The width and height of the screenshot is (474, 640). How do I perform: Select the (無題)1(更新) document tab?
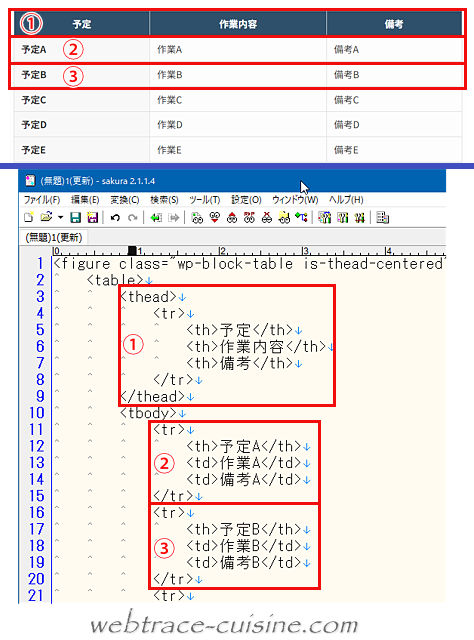[53, 237]
